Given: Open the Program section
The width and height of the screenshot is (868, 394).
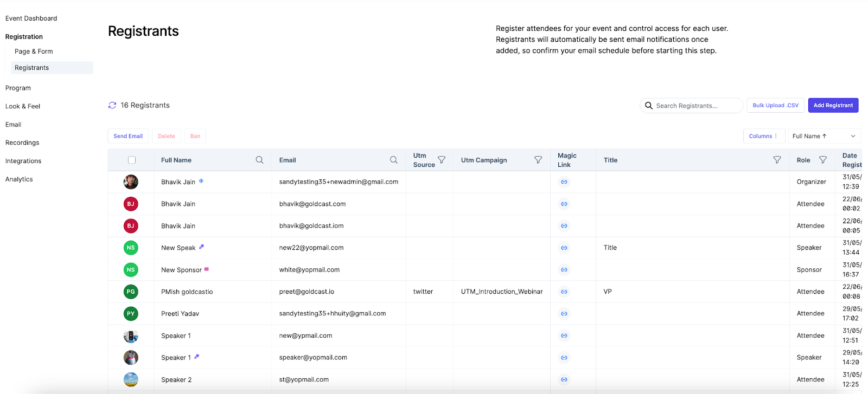Looking at the screenshot, I should point(18,88).
